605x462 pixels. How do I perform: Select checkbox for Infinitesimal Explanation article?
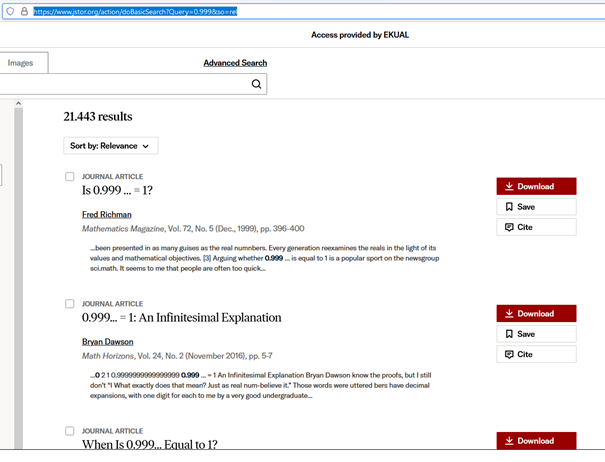70,304
